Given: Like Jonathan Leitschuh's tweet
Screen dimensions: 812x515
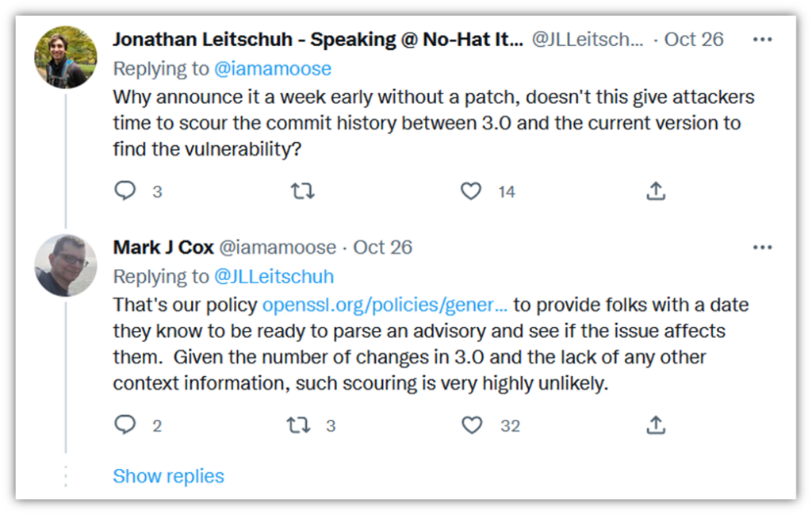Looking at the screenshot, I should 471,191.
